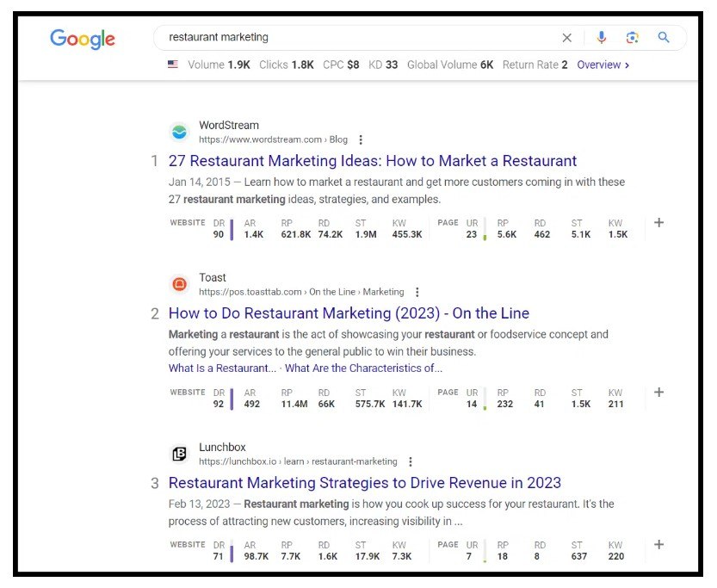Screen dimensions: 717x588
Task: Click the Global Volume 6K metric
Action: pos(450,65)
